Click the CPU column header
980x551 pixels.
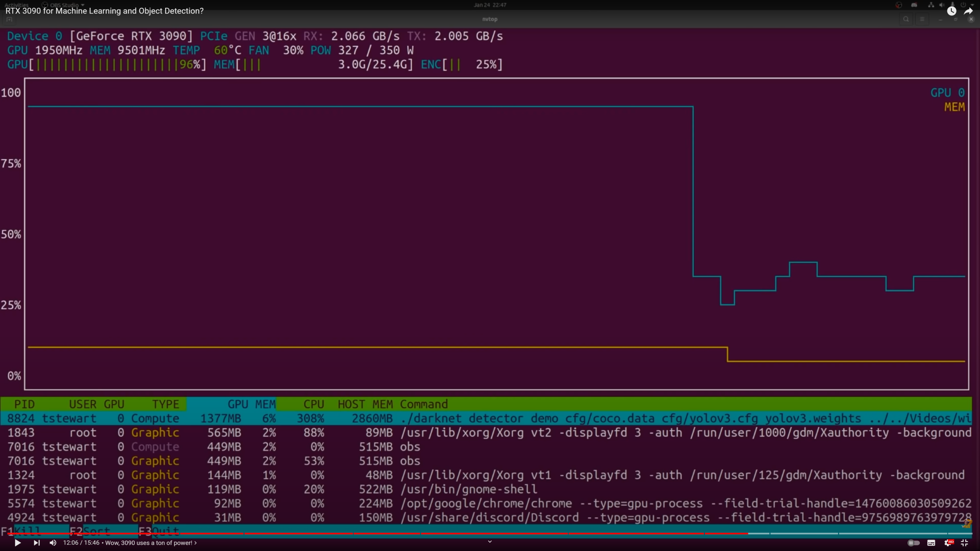pyautogui.click(x=313, y=404)
